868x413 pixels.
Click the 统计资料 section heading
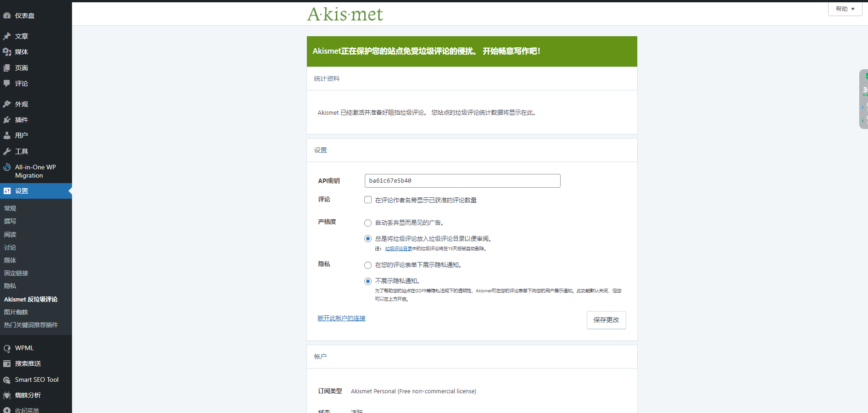(x=327, y=78)
